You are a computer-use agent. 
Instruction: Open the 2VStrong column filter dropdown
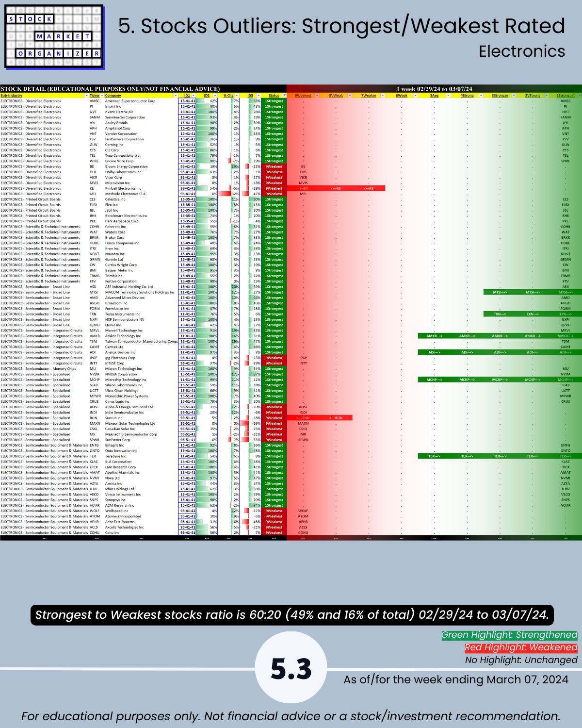[546, 96]
